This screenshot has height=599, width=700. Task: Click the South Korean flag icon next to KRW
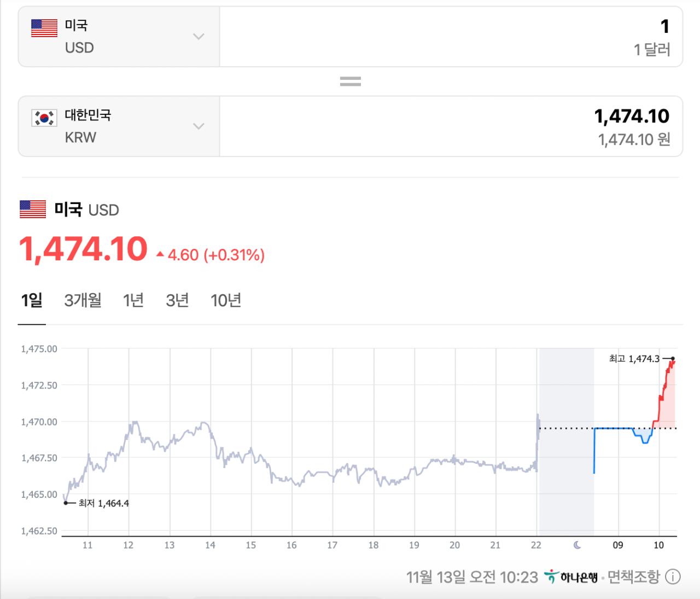point(44,117)
